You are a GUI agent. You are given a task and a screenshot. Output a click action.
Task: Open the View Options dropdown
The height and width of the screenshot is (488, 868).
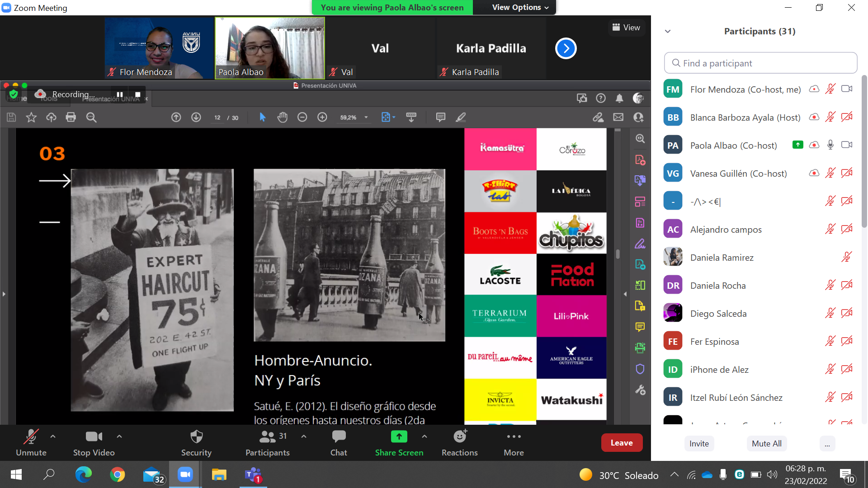520,7
